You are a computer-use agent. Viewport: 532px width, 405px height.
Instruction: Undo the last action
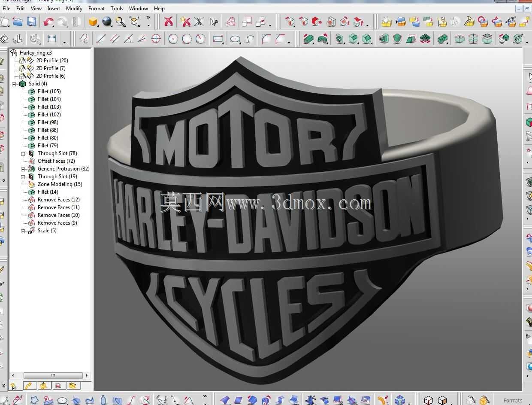point(48,21)
